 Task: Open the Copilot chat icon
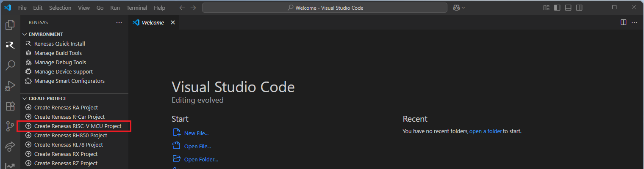[456, 8]
